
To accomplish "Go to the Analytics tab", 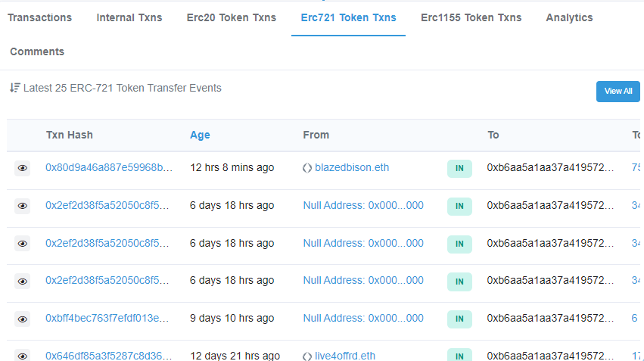I will pyautogui.click(x=569, y=17).
